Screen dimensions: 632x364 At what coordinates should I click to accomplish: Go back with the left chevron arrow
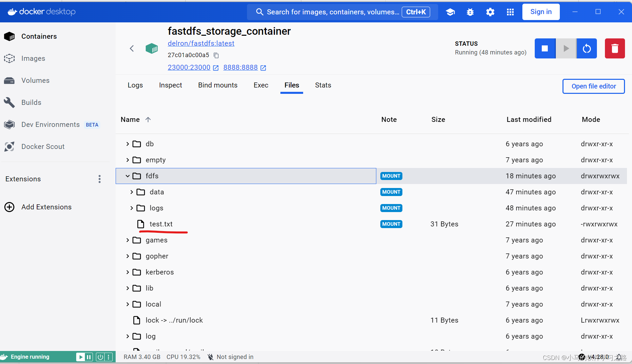[x=132, y=48]
